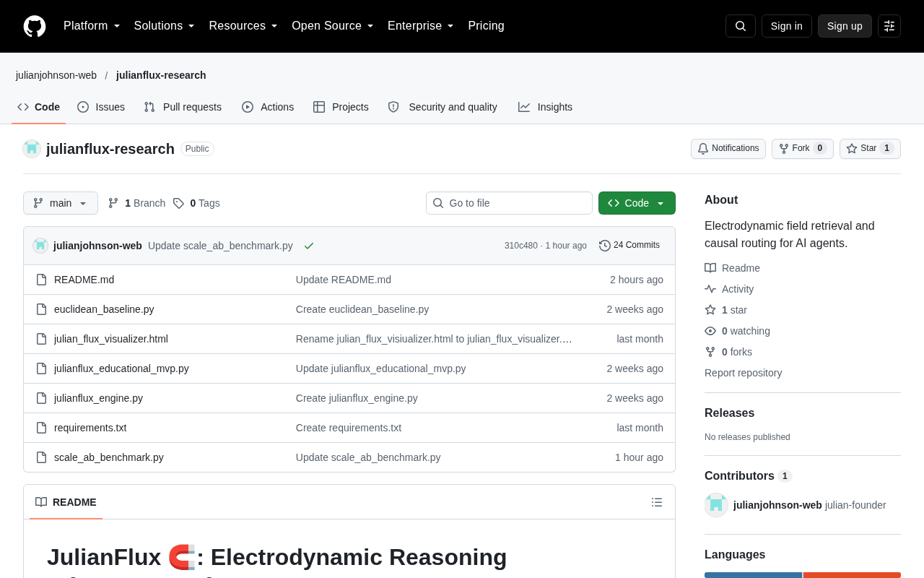
Task: Switch to the Issues tab
Action: coord(101,107)
